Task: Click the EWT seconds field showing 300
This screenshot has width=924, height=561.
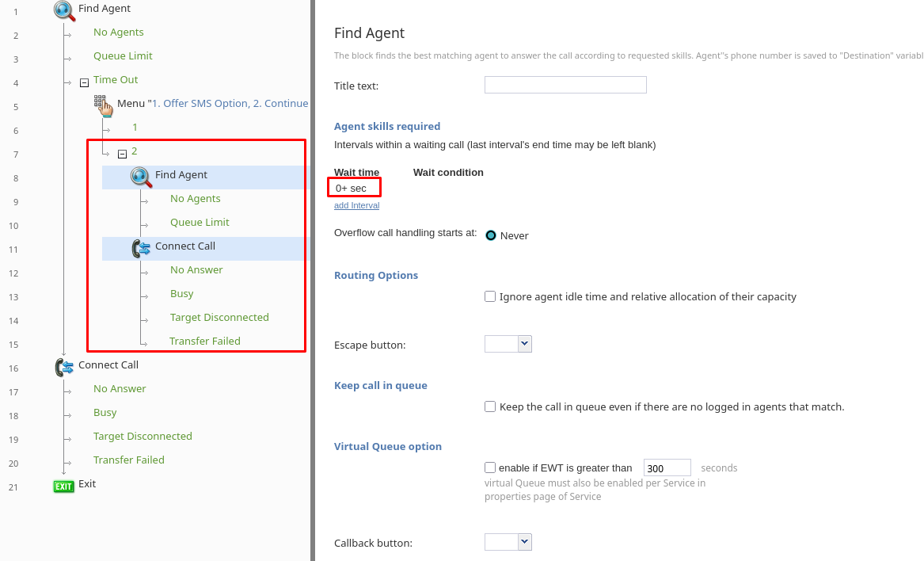Action: [667, 468]
